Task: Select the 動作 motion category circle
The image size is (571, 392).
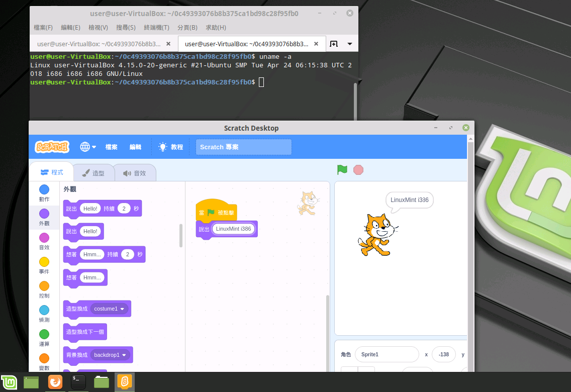Action: (x=44, y=189)
